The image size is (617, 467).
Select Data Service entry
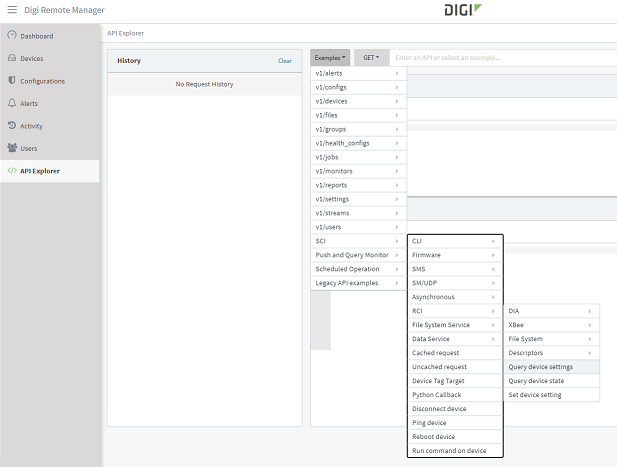coord(455,339)
